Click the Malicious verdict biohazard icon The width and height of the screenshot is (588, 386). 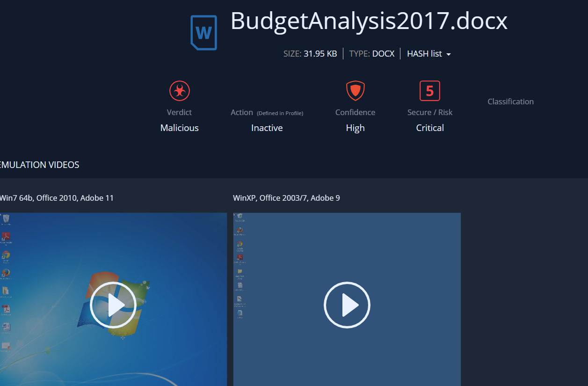[180, 91]
